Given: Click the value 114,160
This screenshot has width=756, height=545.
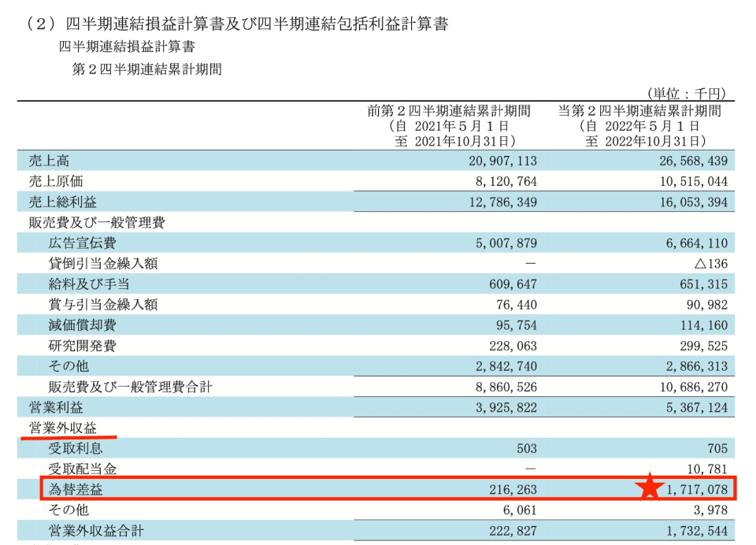Looking at the screenshot, I should (x=704, y=325).
